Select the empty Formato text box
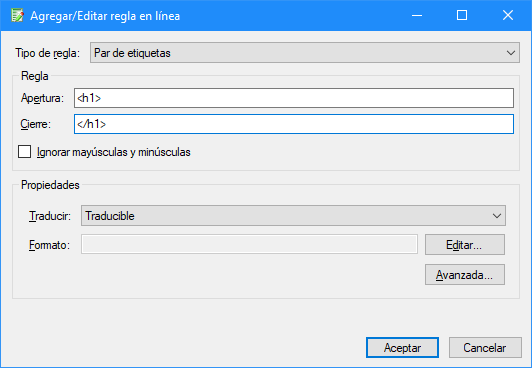This screenshot has width=532, height=368. [x=249, y=244]
